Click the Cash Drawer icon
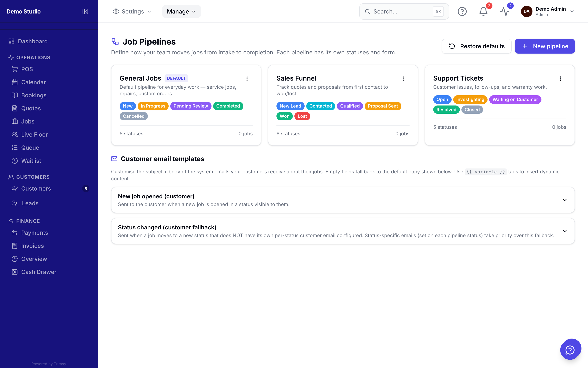 (14, 272)
